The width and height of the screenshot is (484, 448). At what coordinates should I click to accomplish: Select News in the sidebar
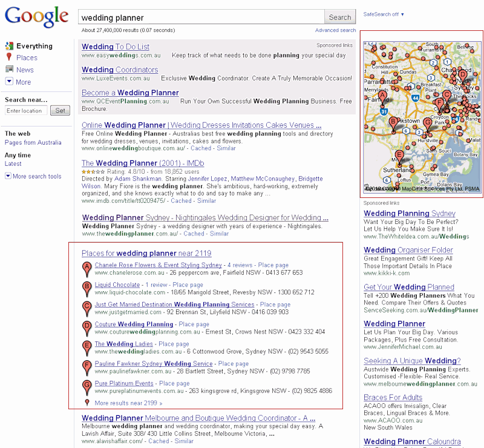click(25, 70)
